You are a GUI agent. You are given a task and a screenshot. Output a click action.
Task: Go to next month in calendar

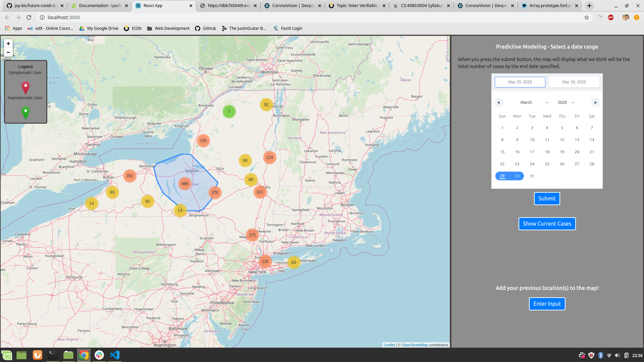595,103
